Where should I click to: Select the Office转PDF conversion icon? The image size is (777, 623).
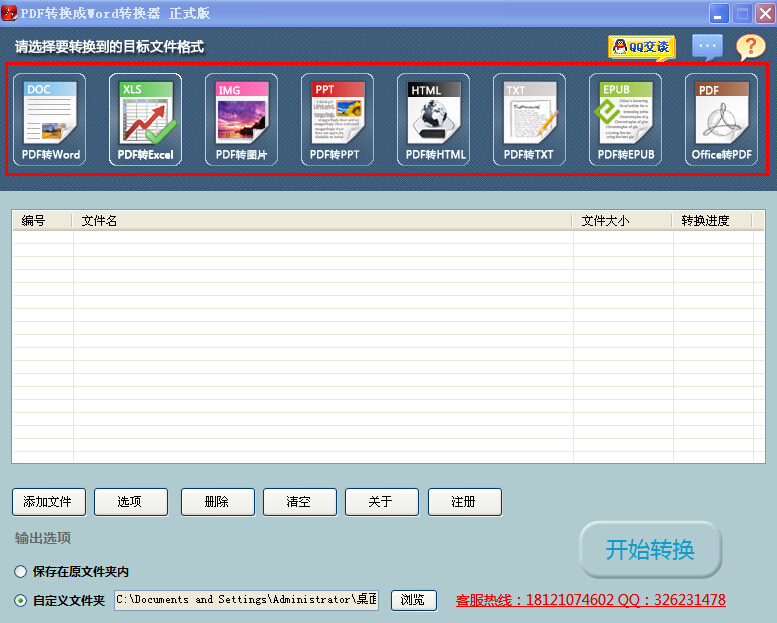tap(722, 119)
